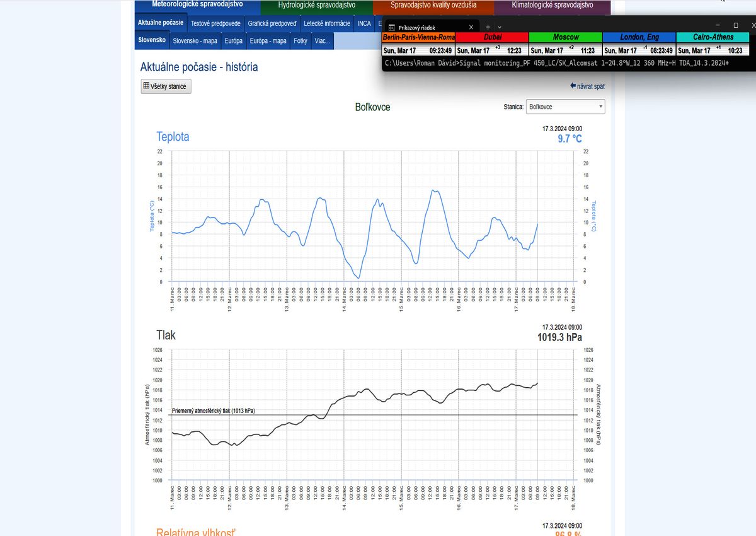
Task: Expand the Viac... submenu
Action: tap(323, 41)
